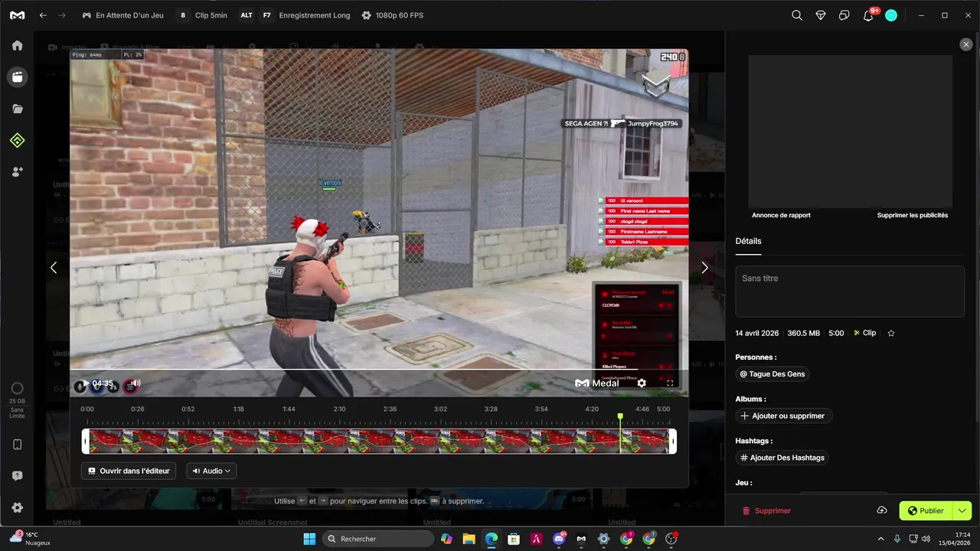980x551 pixels.
Task: Open File Explorer from the taskbar
Action: [469, 539]
